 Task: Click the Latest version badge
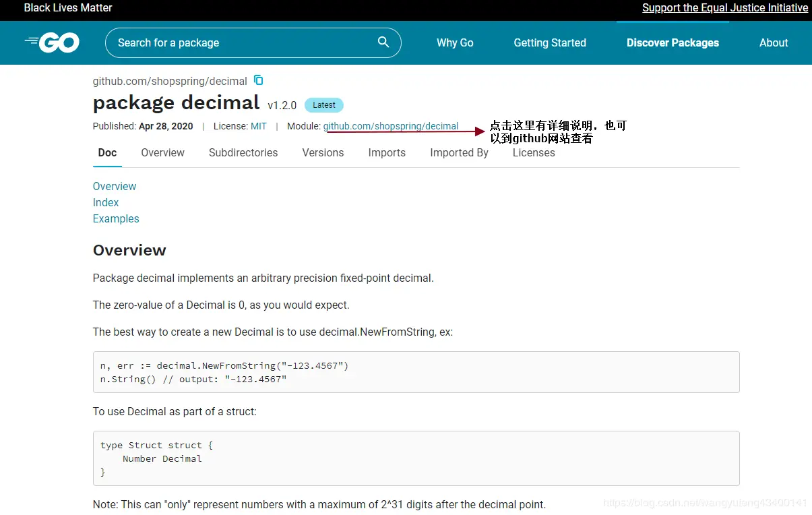[324, 105]
